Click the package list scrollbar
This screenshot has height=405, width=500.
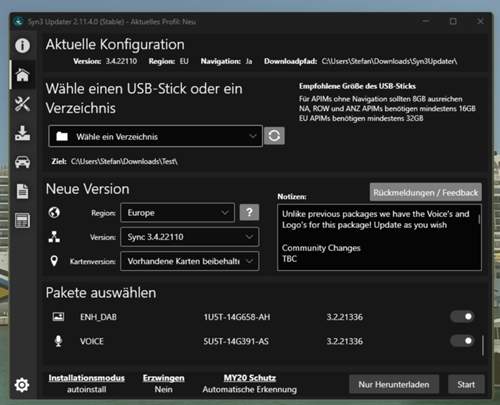483,346
